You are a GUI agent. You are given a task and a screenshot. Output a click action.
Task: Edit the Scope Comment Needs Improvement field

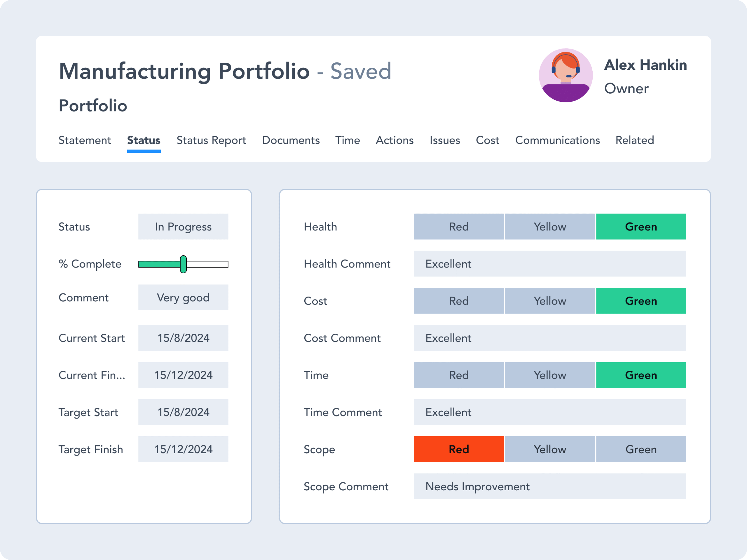tap(550, 487)
